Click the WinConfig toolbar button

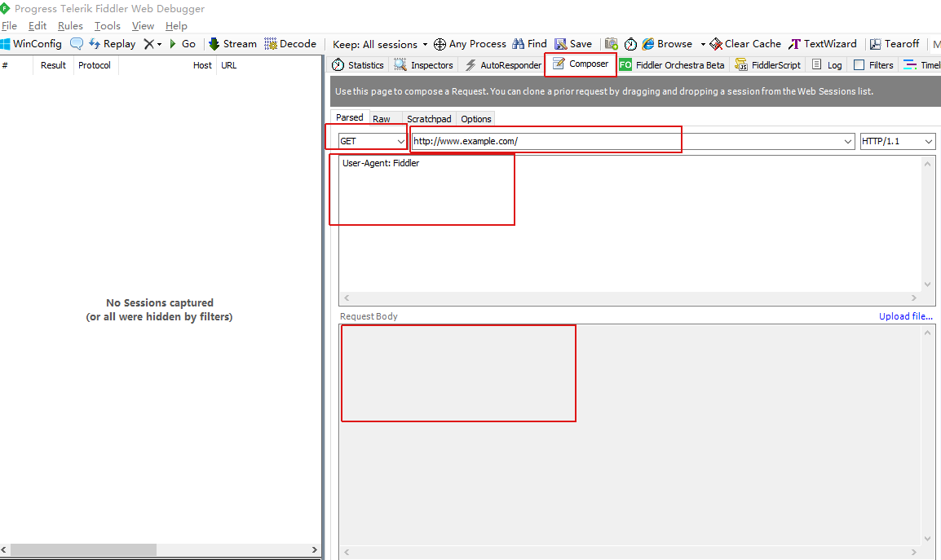click(x=31, y=44)
